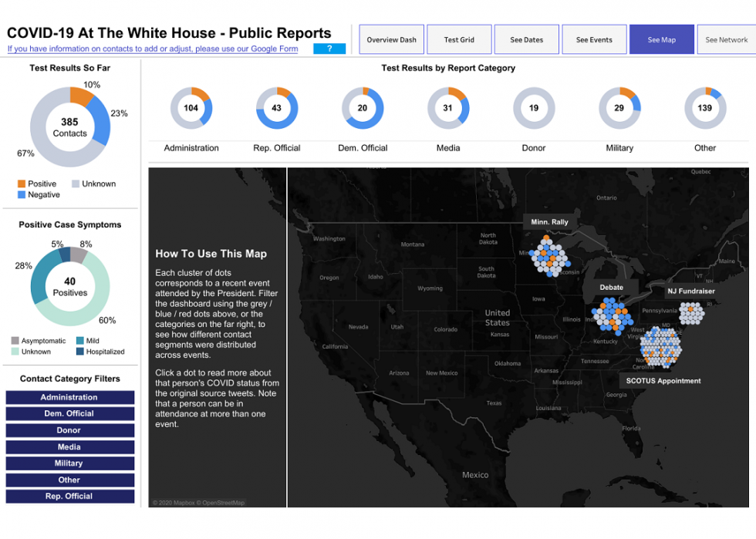Viewport: 756px width, 539px height.
Task: Open the See Dates tab
Action: pos(526,39)
